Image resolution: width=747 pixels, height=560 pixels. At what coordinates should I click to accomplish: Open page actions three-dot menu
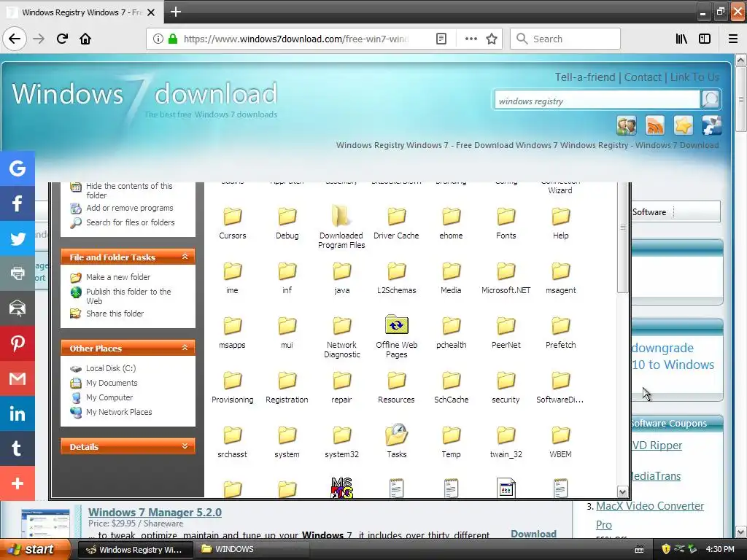471,39
